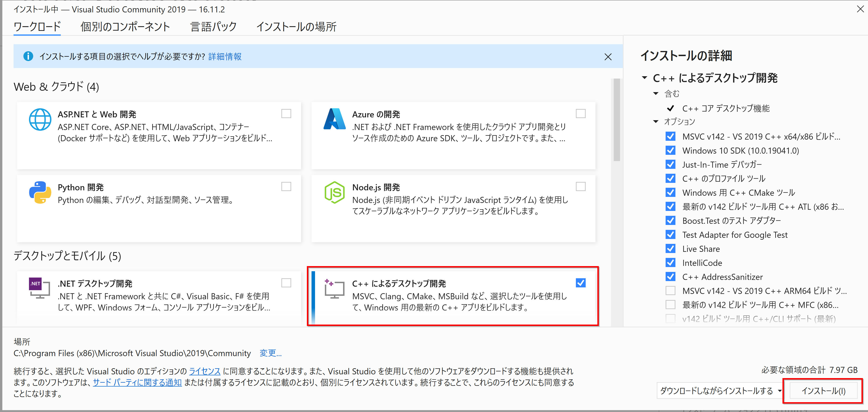Open the ライセンス link
Screen dimensions: 868x412
click(x=205, y=371)
